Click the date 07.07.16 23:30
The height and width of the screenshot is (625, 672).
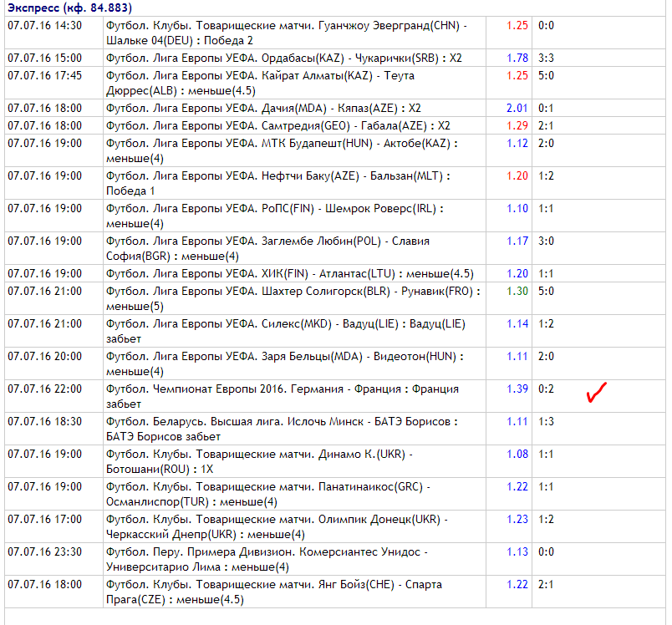pos(44,551)
